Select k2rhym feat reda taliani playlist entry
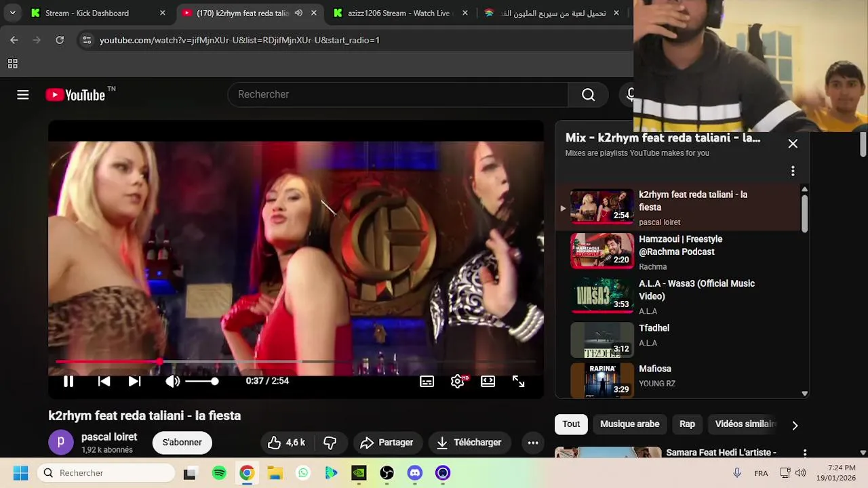Screen dimensions: 868x488 tap(678, 207)
